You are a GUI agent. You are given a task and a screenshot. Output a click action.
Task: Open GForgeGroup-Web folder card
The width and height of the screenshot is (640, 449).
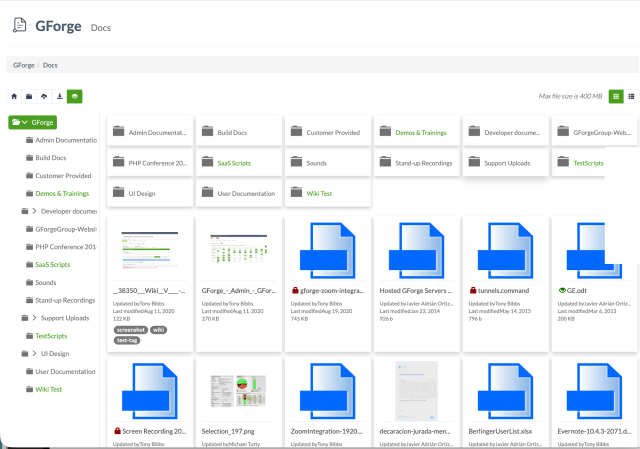click(595, 131)
